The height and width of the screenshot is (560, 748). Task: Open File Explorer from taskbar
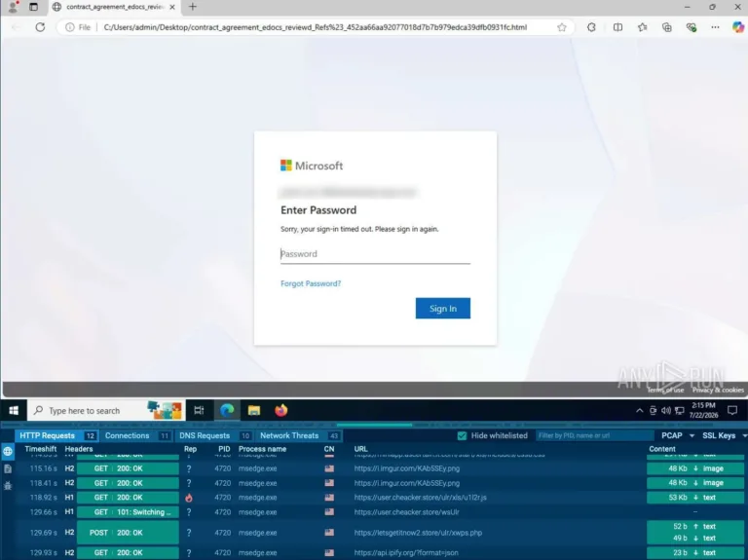254,410
